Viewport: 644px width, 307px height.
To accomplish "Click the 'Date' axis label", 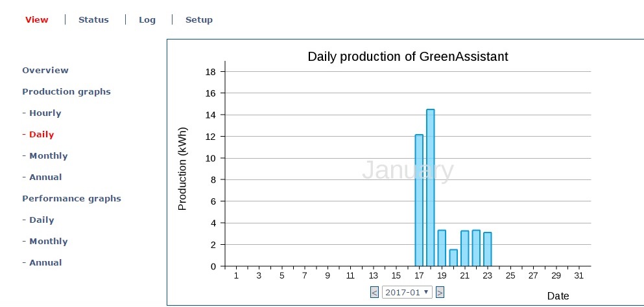I will point(558,295).
